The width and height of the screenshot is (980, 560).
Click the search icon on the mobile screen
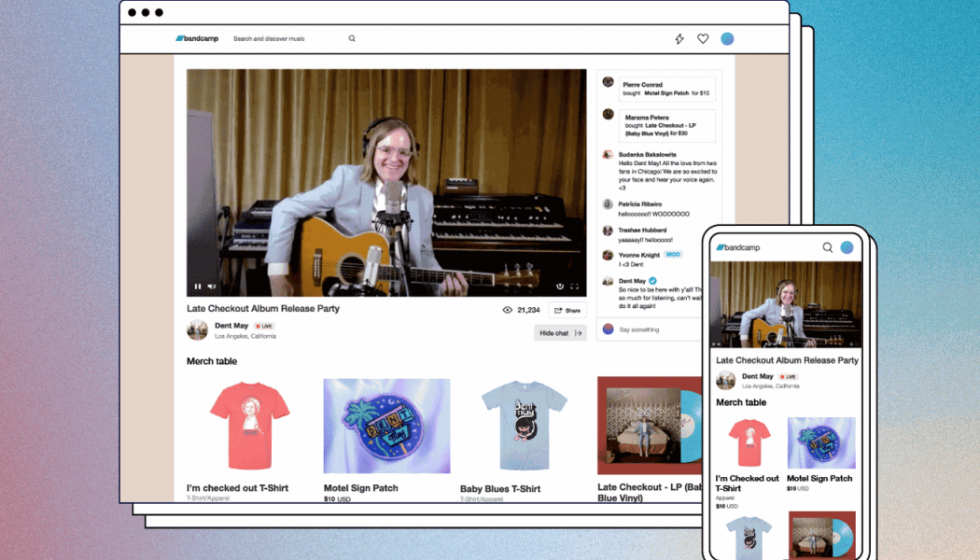(828, 247)
